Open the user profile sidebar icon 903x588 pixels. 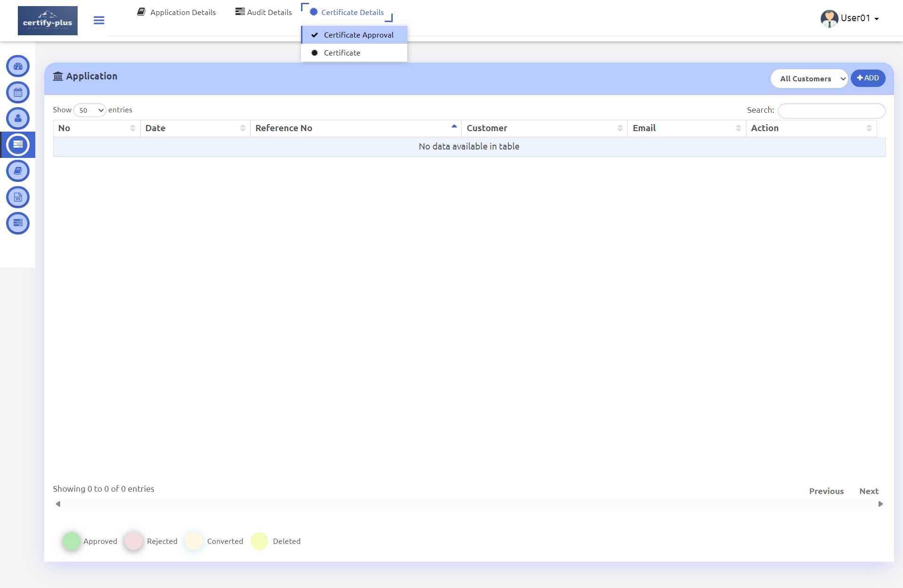click(18, 118)
